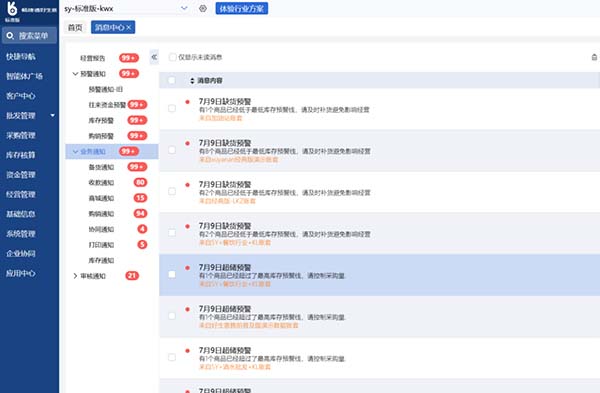The width and height of the screenshot is (600, 393).
Task: Open 经营管理 in the sidebar
Action: point(21,194)
